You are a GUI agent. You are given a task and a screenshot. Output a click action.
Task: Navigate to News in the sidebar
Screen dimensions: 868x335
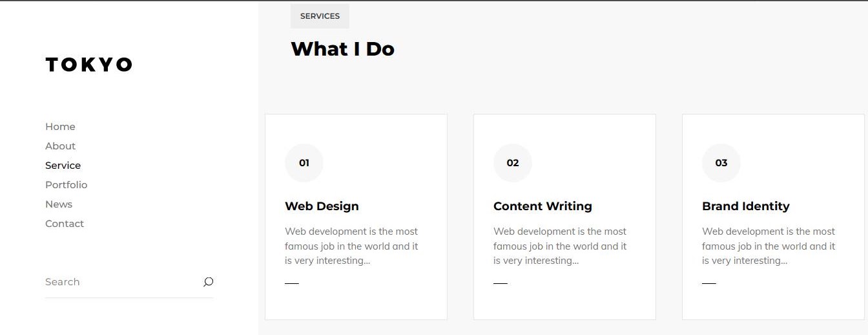(59, 204)
